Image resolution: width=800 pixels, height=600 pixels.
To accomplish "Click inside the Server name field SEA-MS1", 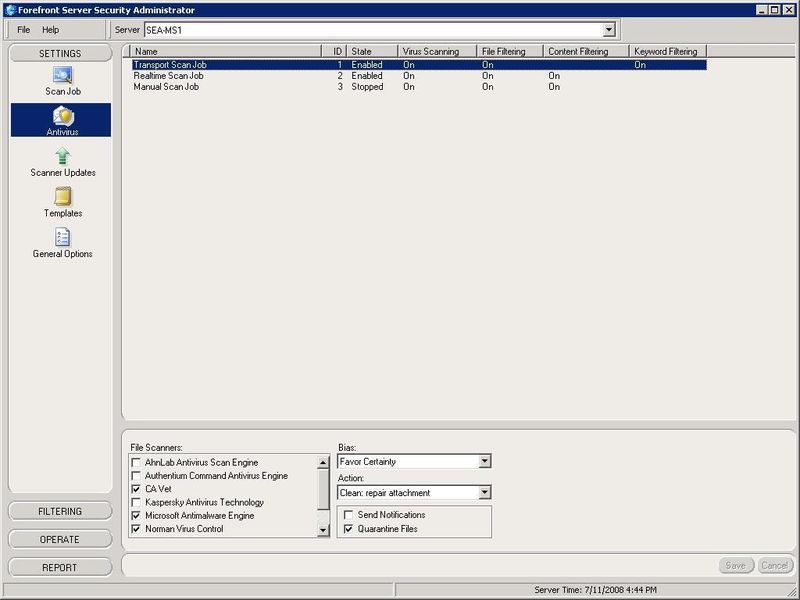I will point(373,30).
